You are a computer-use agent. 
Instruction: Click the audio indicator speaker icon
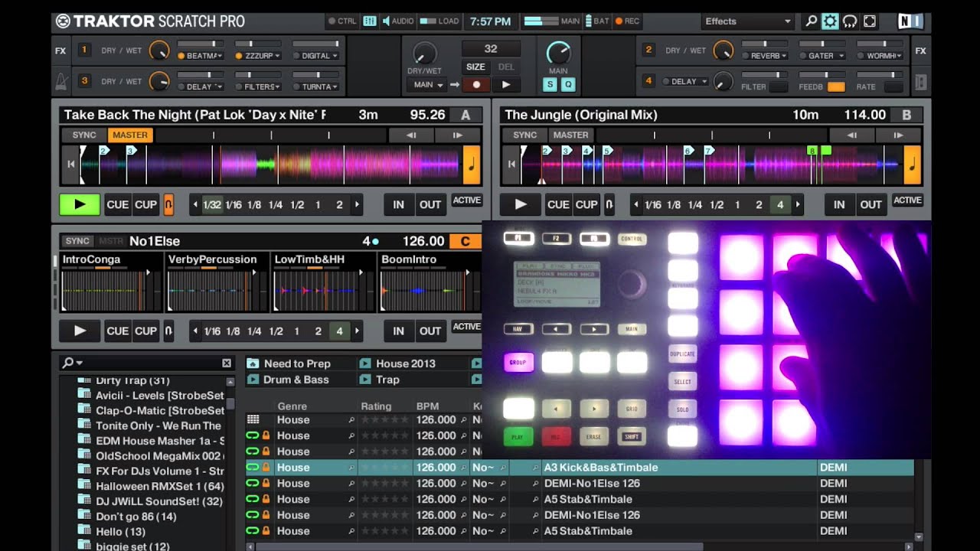click(x=385, y=21)
